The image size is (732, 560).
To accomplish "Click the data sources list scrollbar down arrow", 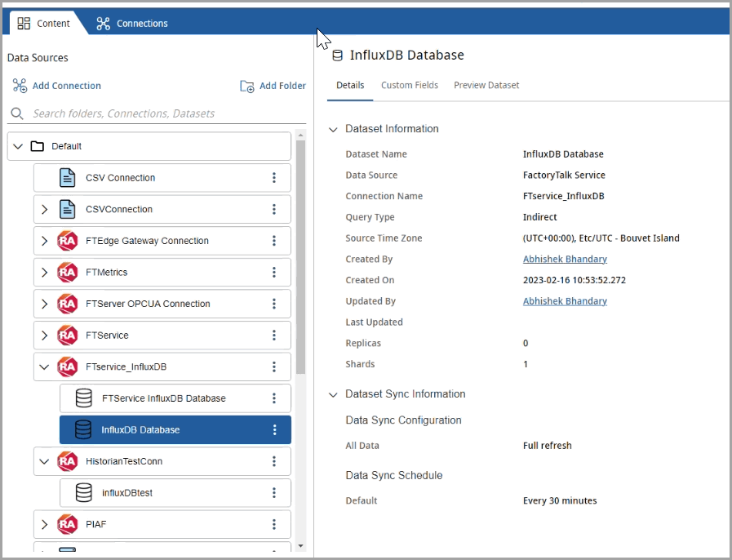I will tap(300, 545).
